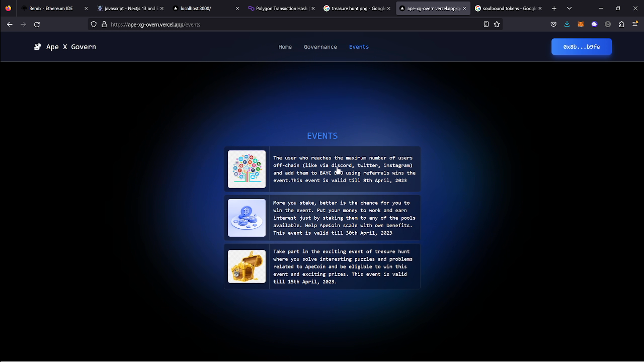Bookmark this page with the star icon
This screenshot has width=644, height=362.
click(497, 24)
